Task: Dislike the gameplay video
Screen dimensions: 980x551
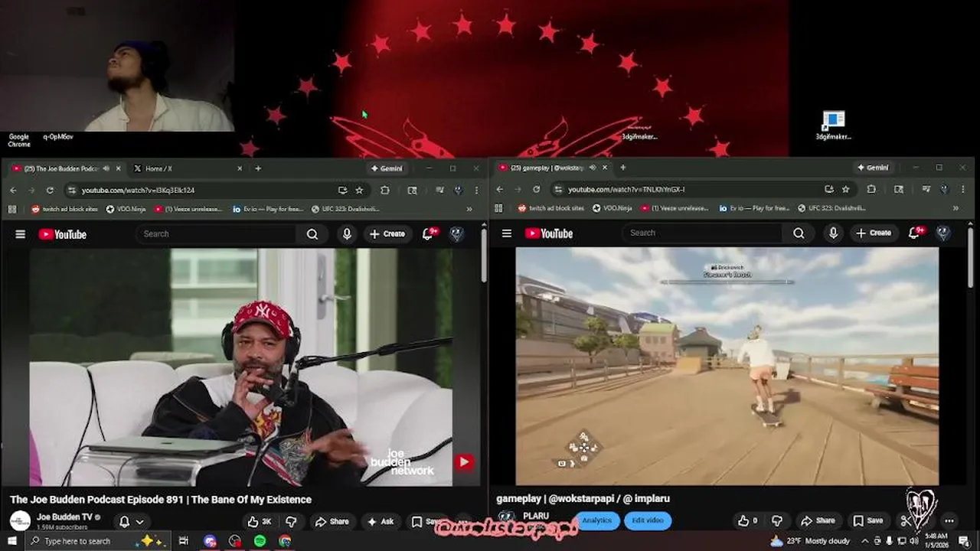Action: pos(777,520)
